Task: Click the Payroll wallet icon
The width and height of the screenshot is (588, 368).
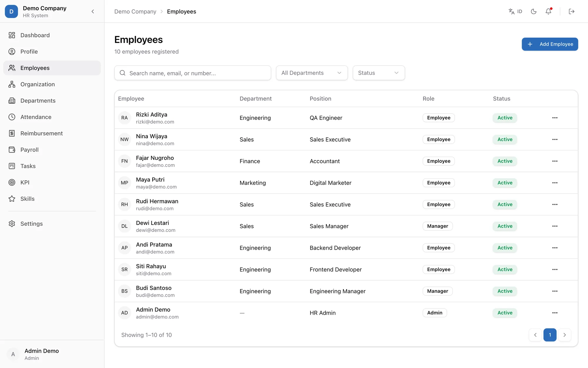Action: (12, 150)
